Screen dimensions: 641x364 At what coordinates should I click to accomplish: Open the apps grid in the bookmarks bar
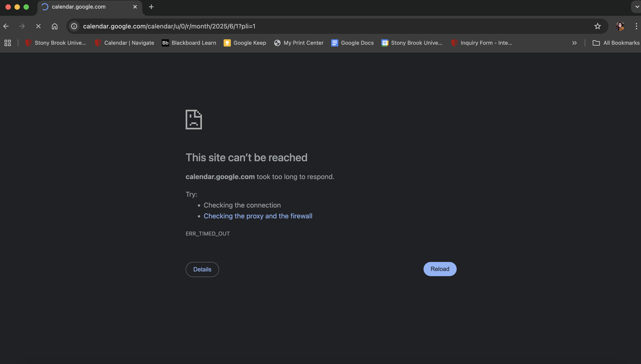point(8,43)
